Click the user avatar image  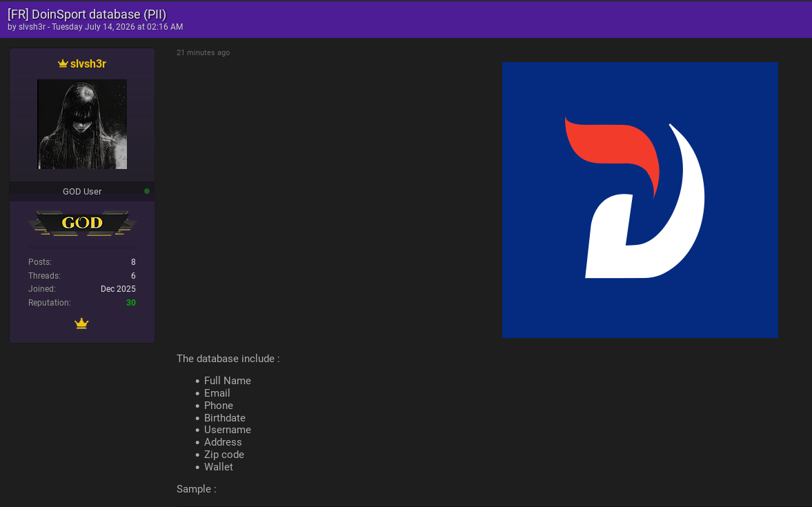pyautogui.click(x=82, y=124)
